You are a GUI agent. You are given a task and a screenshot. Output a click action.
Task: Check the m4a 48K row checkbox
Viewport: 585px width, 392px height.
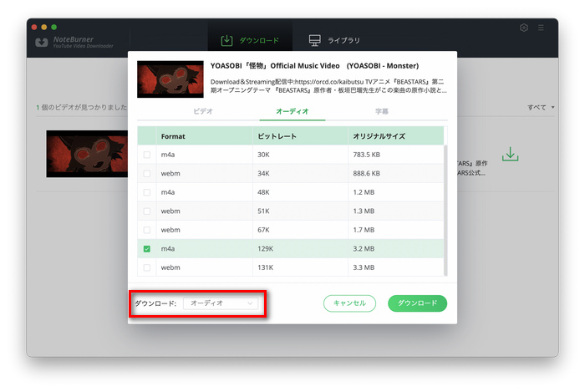(x=147, y=192)
